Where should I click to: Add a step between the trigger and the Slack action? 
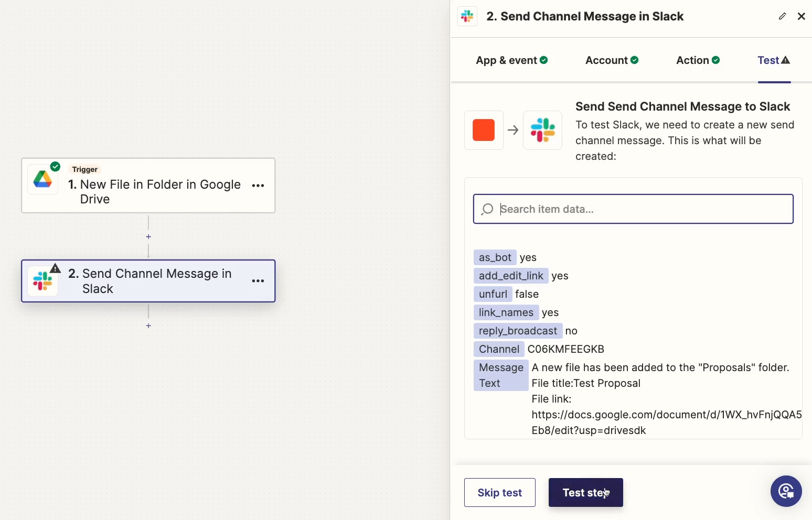148,237
